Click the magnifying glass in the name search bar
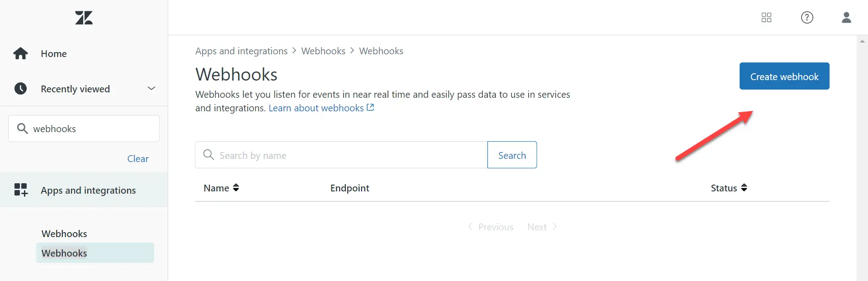The image size is (868, 281). [208, 155]
